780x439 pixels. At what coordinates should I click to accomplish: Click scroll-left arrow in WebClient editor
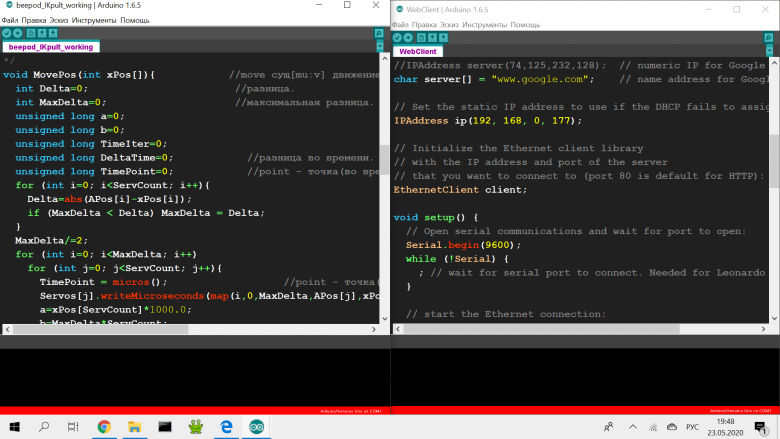click(x=398, y=329)
